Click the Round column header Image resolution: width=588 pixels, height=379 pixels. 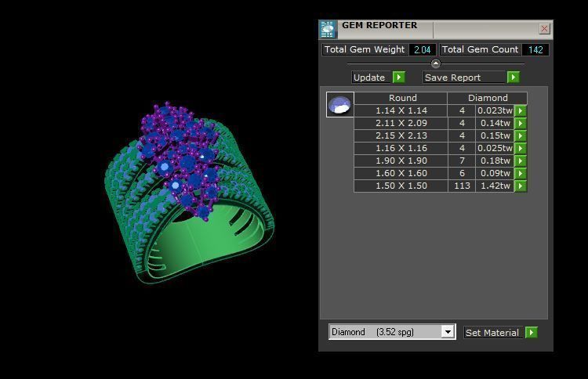[x=401, y=98]
